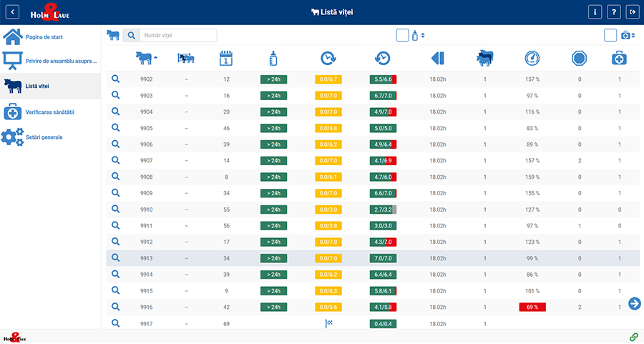Select calf number 9915
Image resolution: width=644 pixels, height=344 pixels.
click(146, 290)
